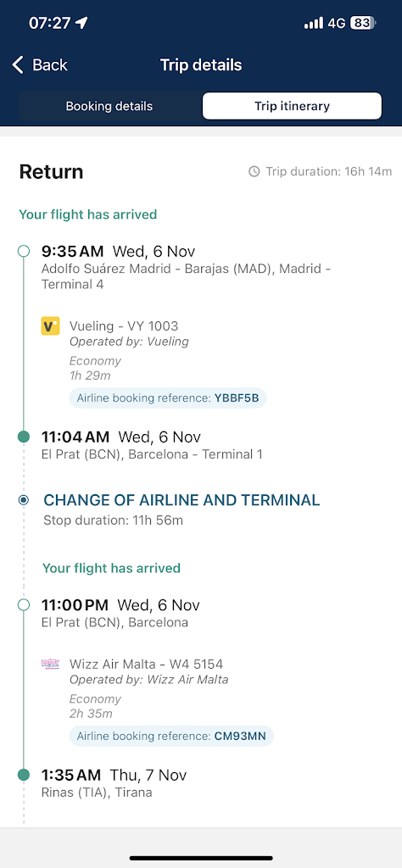Tap the cellular signal bars icon

point(314,23)
